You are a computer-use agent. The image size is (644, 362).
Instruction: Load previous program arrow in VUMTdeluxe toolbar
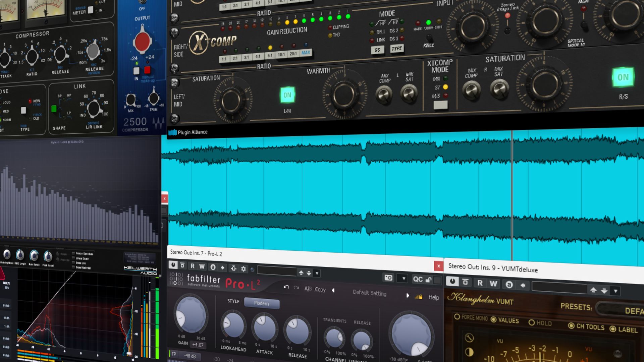click(593, 290)
